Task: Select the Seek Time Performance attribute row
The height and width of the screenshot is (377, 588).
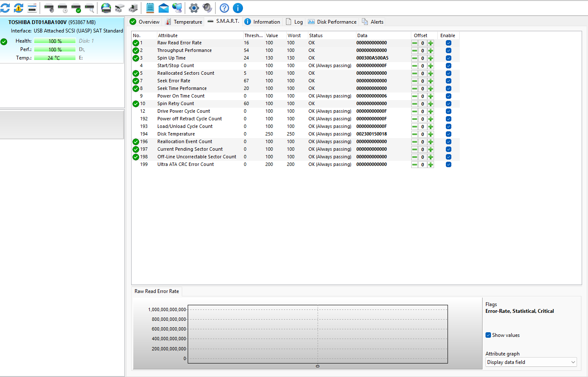Action: click(x=296, y=89)
